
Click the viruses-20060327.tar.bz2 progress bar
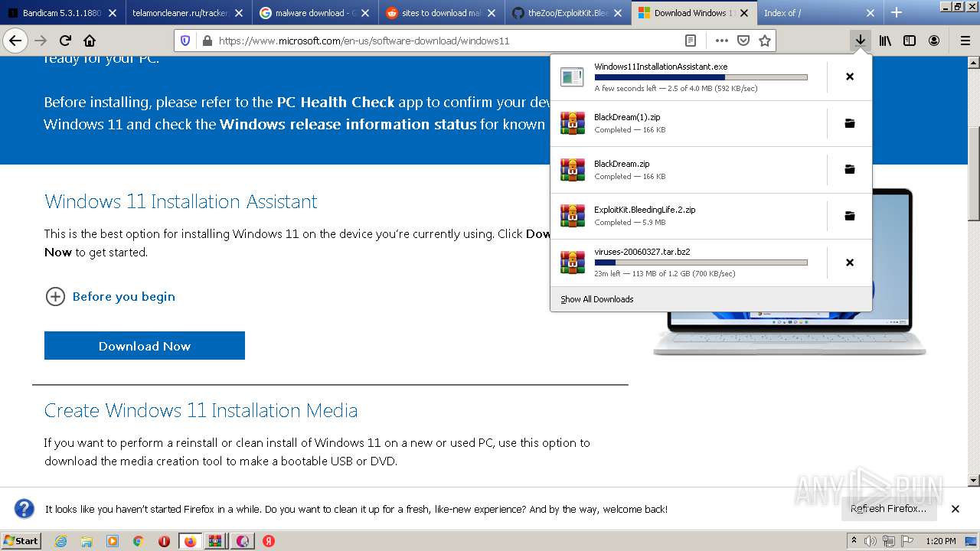(x=701, y=262)
